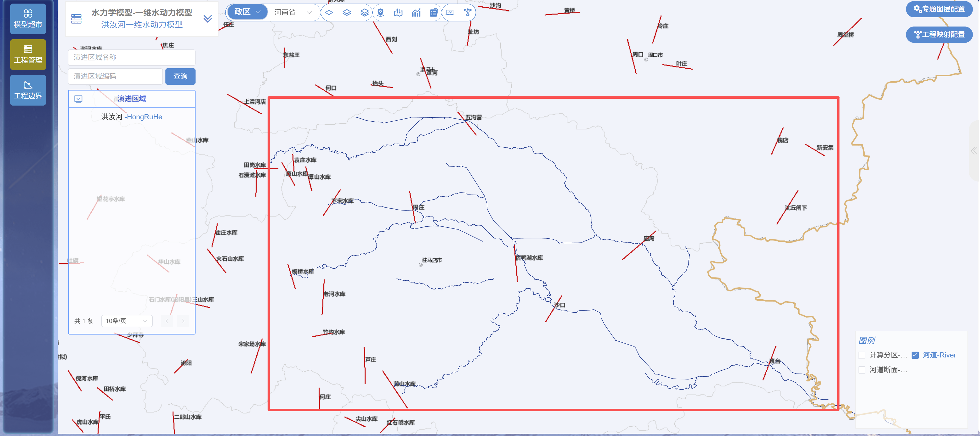
Task: Enable the 计算分区 legend checkbox
Action: coord(862,355)
